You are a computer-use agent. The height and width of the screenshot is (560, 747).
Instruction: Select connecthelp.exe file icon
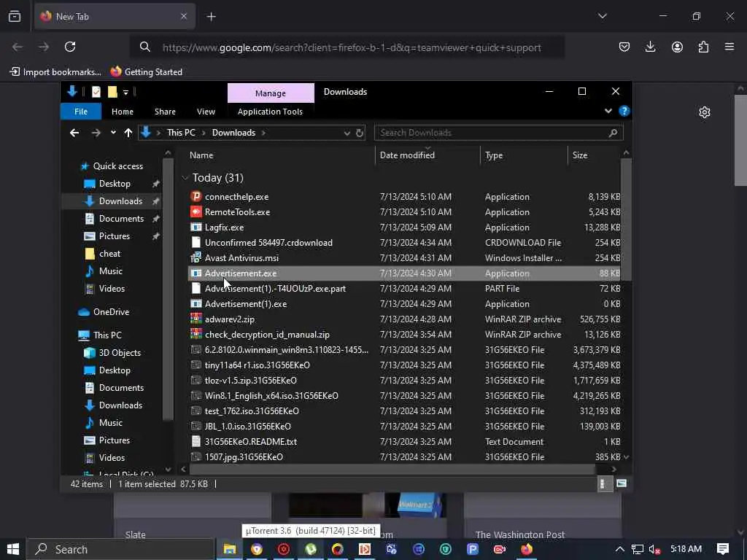point(196,197)
